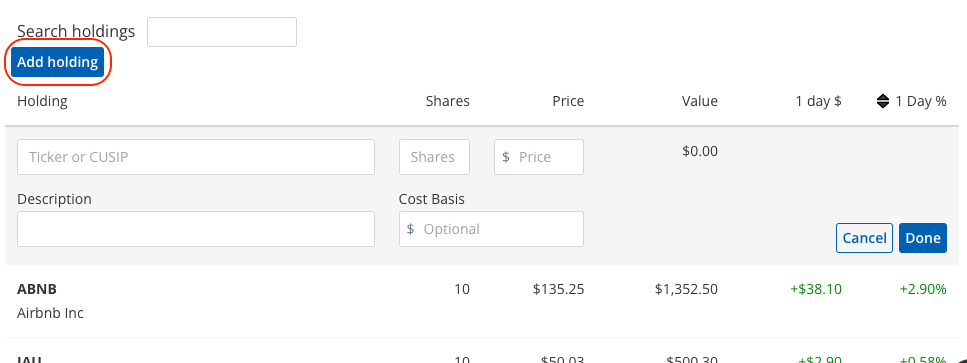Click the dollar sign inside Cost Basis field
The height and width of the screenshot is (363, 967).
point(411,229)
